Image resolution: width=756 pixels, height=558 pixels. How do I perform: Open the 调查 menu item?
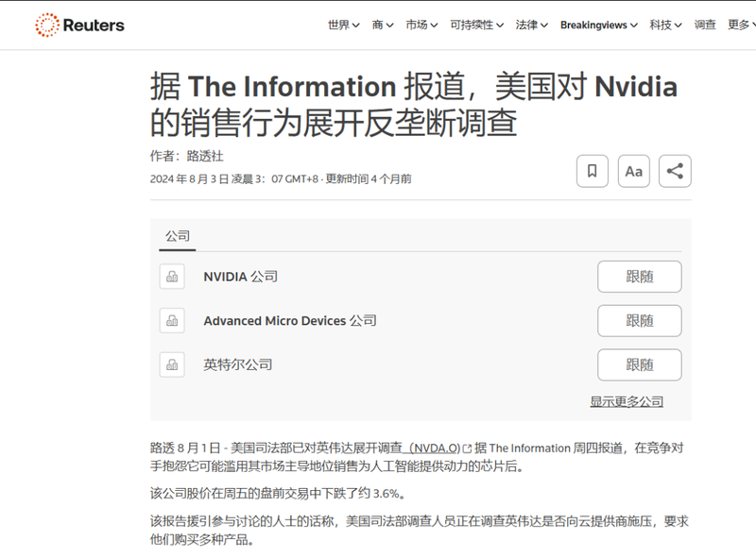tap(705, 25)
